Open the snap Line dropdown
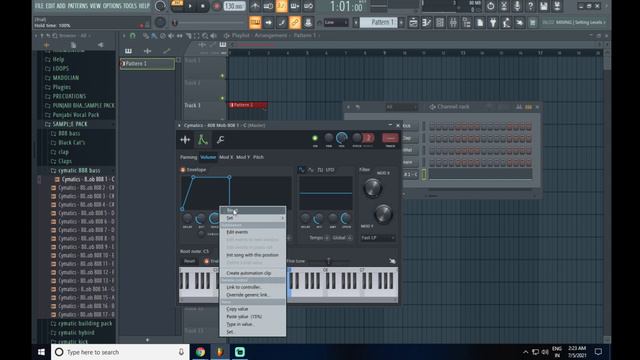 (336, 22)
